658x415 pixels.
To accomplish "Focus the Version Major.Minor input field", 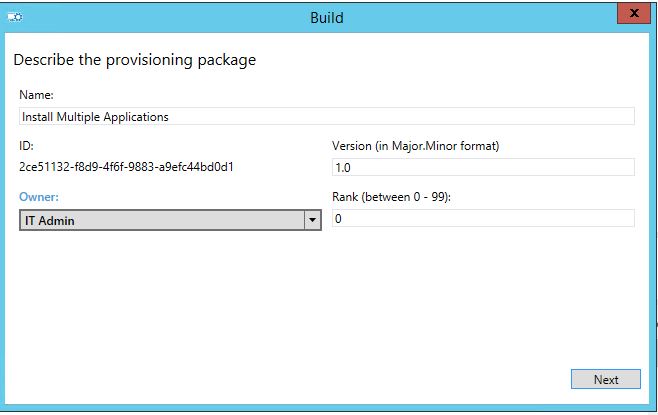I will coord(483,167).
